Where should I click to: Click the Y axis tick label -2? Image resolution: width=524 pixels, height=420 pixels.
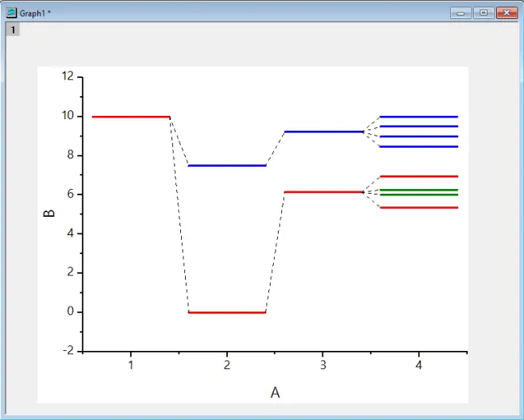pyautogui.click(x=68, y=350)
